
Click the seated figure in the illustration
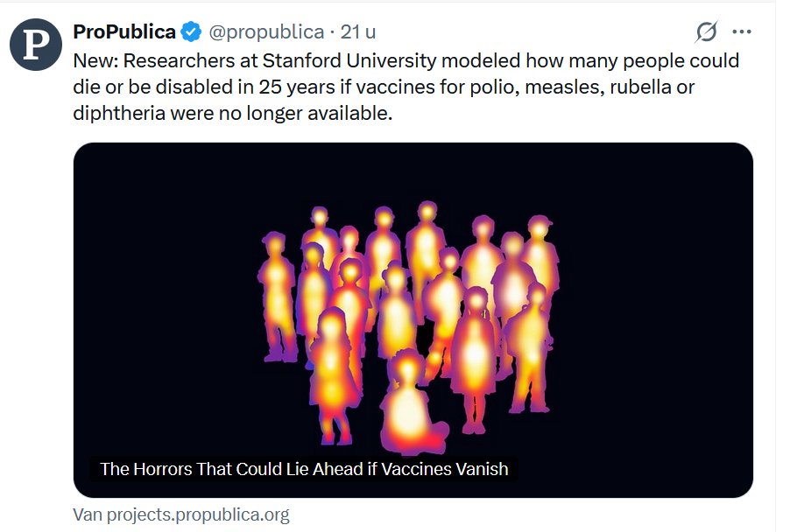(x=405, y=407)
